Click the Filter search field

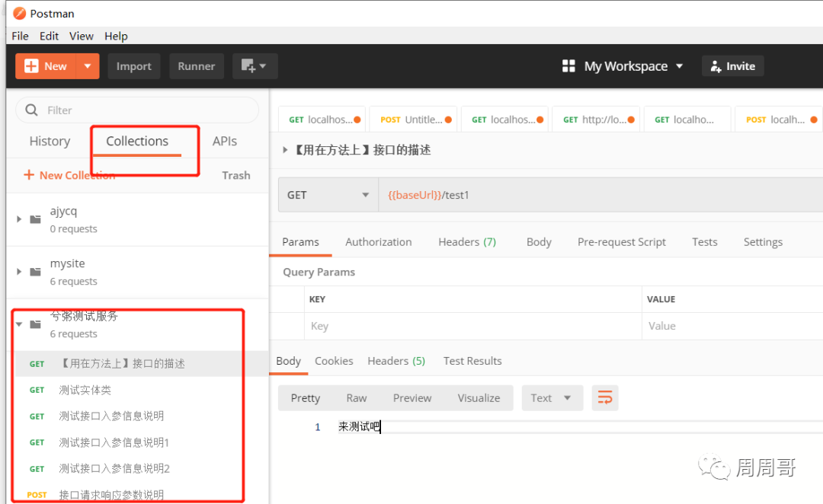137,110
